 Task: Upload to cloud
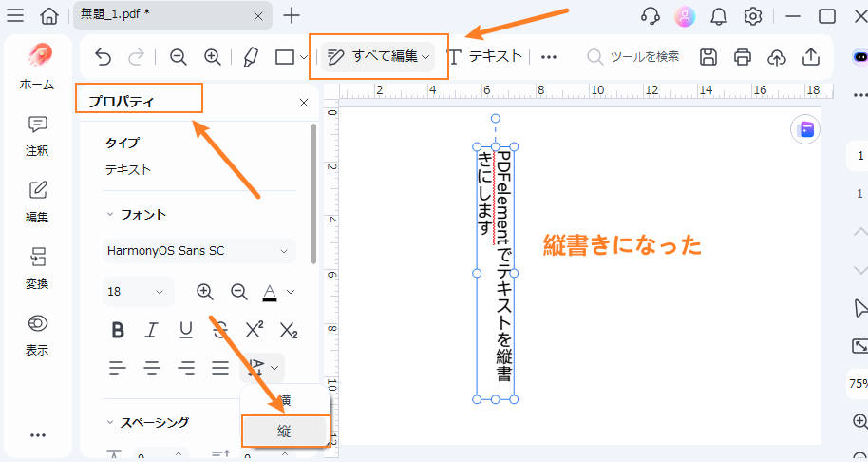[x=777, y=56]
